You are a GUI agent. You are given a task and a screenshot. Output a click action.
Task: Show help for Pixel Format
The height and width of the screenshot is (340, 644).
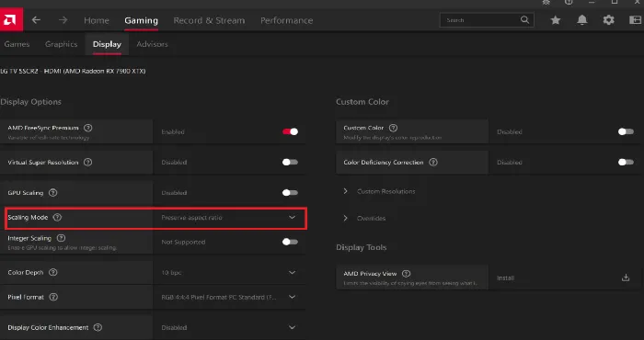53,297
